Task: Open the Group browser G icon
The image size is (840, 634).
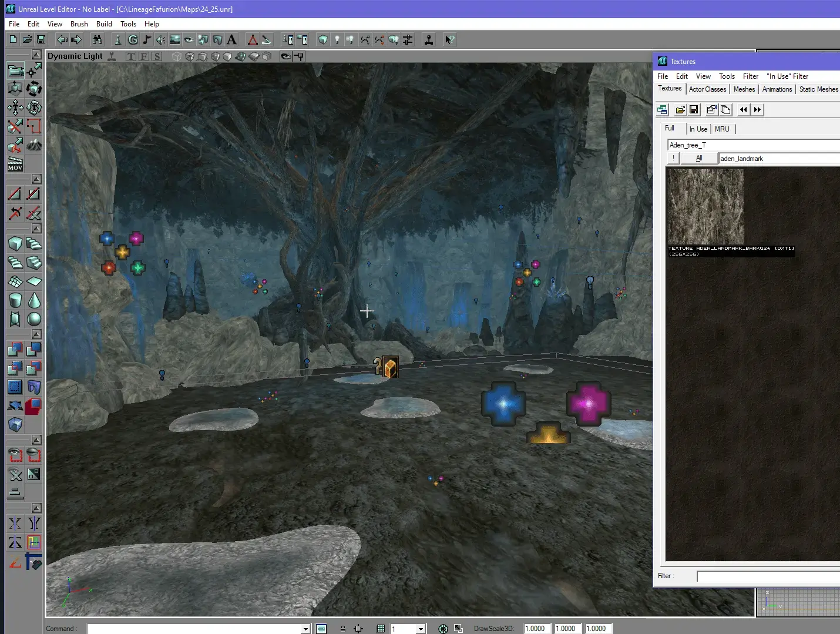Action: [x=133, y=39]
